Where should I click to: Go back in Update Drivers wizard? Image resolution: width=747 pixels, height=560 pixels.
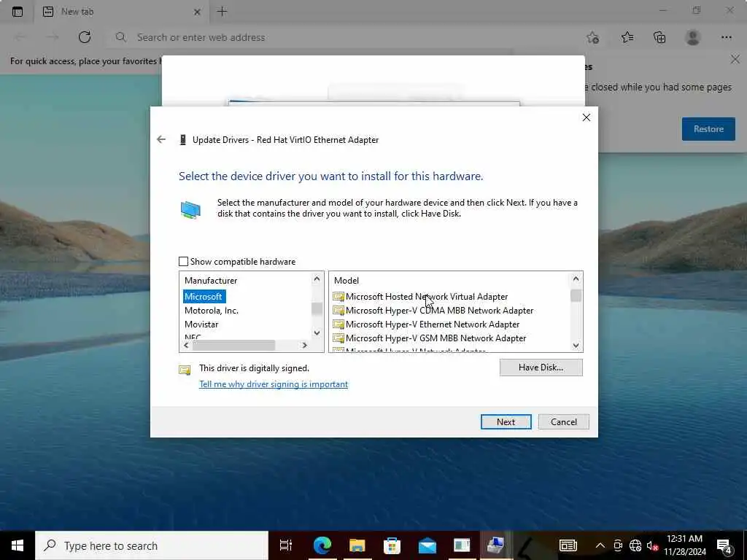coord(161,139)
